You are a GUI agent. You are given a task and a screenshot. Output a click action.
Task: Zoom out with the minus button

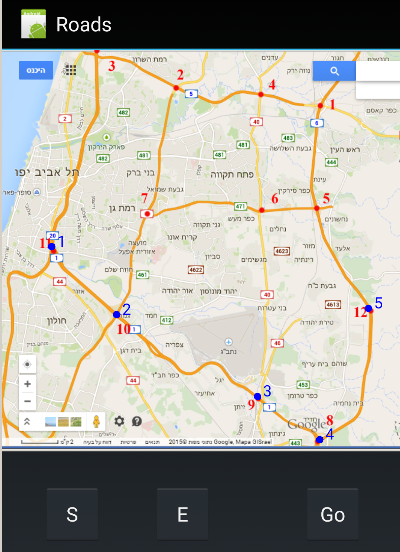tap(27, 401)
